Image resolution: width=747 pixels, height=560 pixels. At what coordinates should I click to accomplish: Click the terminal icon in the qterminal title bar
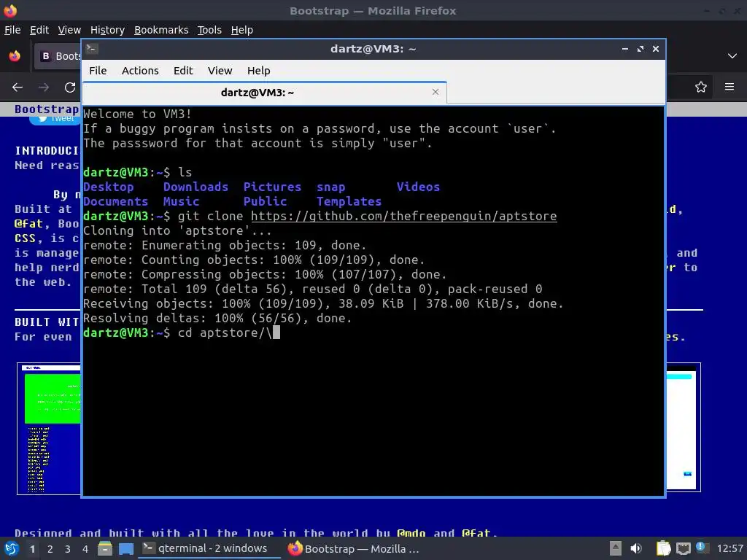(x=92, y=49)
